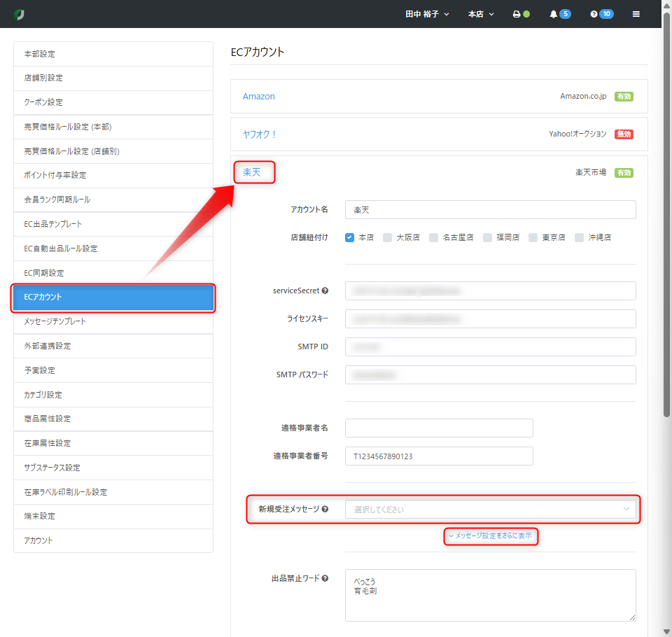
Task: Open 在庫ラベル印刷ルール設定 in the sidebar
Action: pyautogui.click(x=113, y=492)
